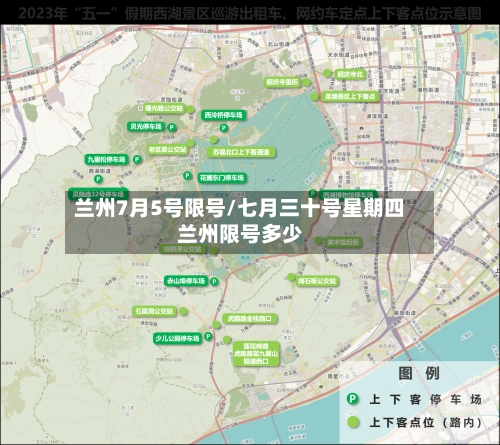Select the P marker above 灵隐路12号停车场
The width and height of the screenshot is (500, 445).
pos(98,179)
